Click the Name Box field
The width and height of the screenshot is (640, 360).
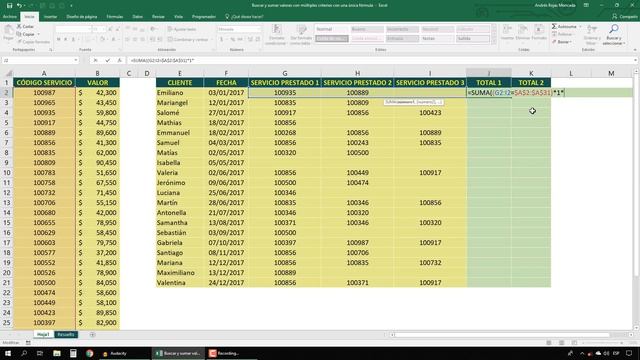pos(38,60)
